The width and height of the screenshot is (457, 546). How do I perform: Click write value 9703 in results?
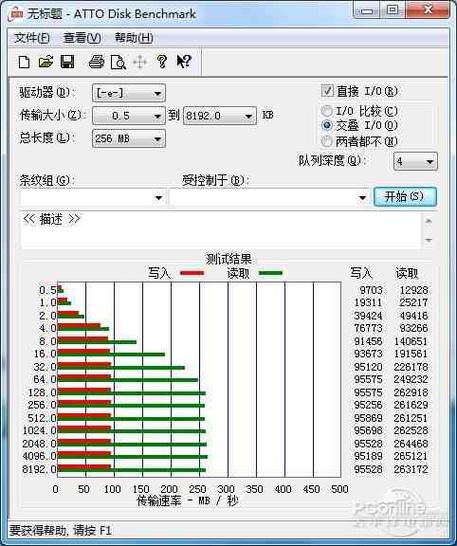click(x=371, y=290)
